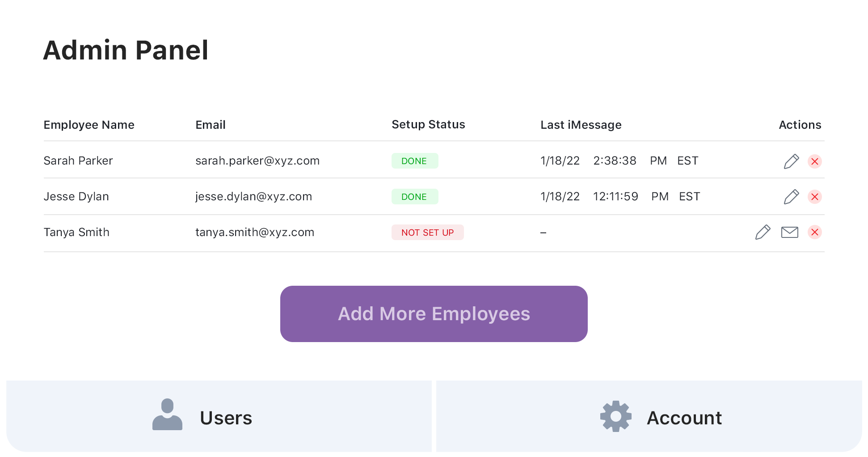Click the NOT SET UP status badge
The image size is (868, 457).
point(427,233)
